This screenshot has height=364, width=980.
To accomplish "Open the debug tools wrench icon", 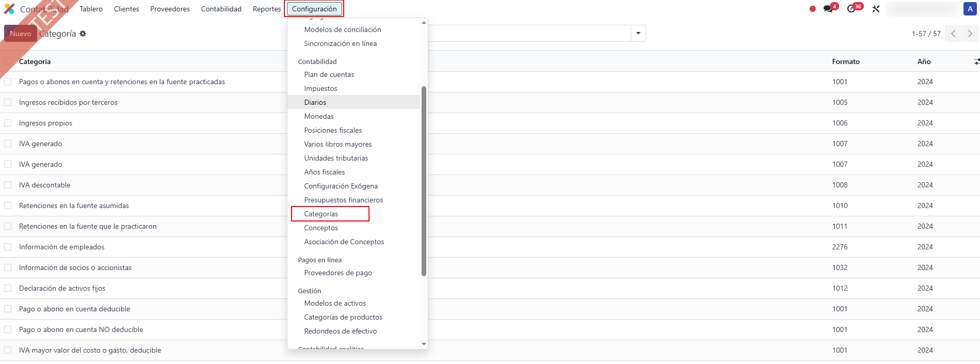I will 876,9.
